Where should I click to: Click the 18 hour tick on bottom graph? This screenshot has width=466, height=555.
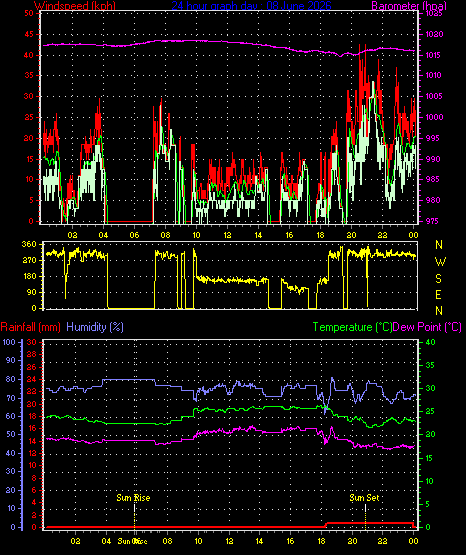tap(321, 541)
